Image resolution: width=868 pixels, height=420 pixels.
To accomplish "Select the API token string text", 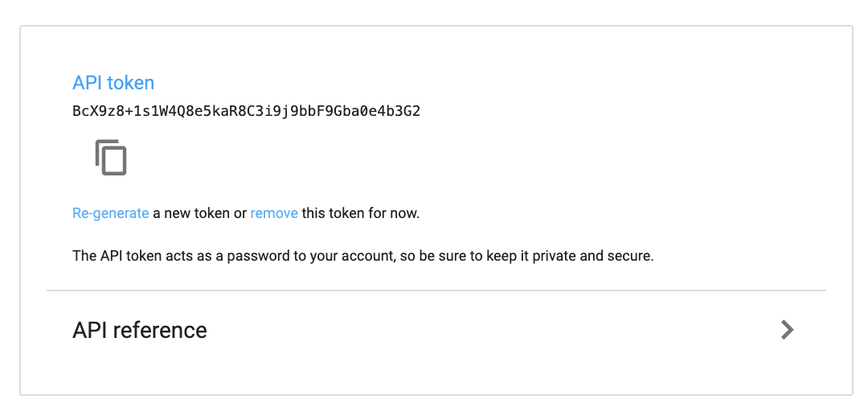I will click(x=246, y=110).
